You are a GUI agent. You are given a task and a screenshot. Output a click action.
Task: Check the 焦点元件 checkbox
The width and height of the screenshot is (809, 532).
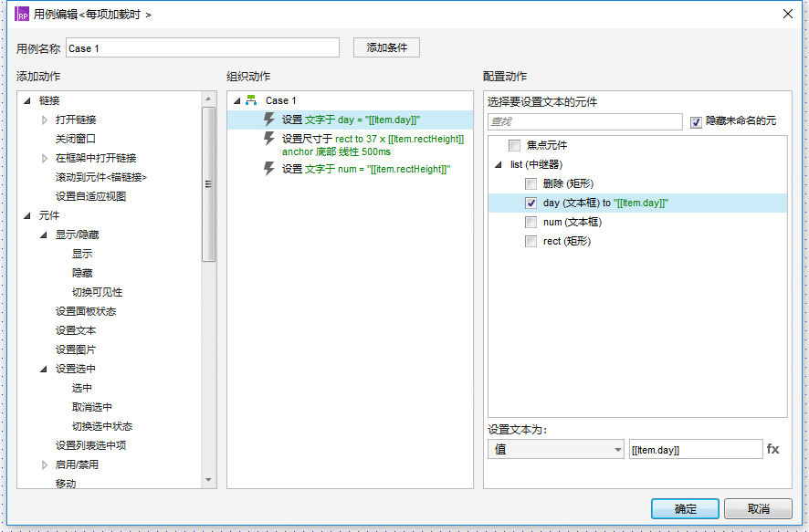[x=514, y=145]
